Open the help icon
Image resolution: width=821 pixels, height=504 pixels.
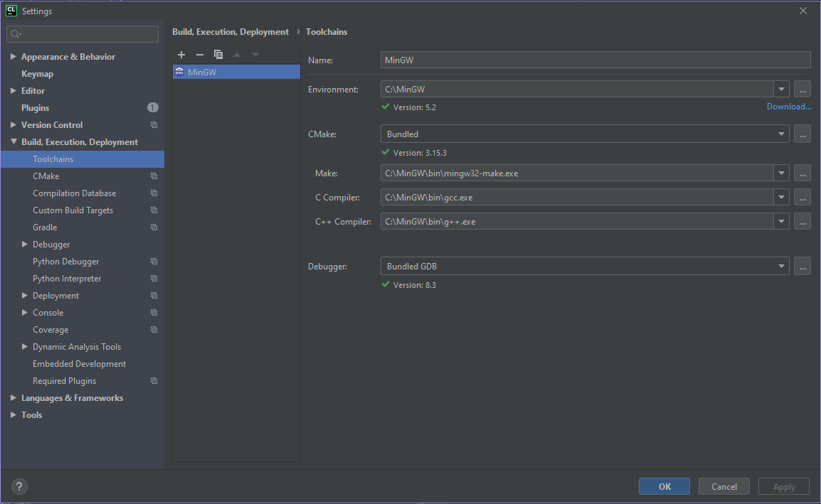(18, 486)
